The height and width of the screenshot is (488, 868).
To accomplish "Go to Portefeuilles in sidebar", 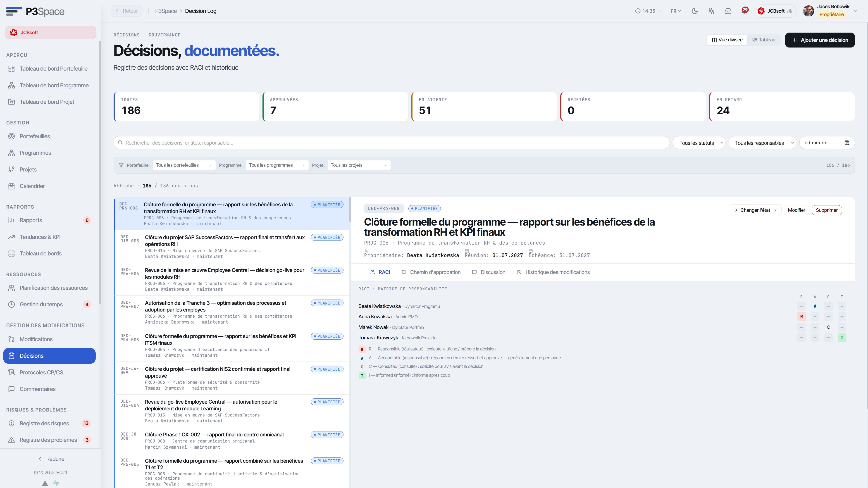I will [50, 136].
